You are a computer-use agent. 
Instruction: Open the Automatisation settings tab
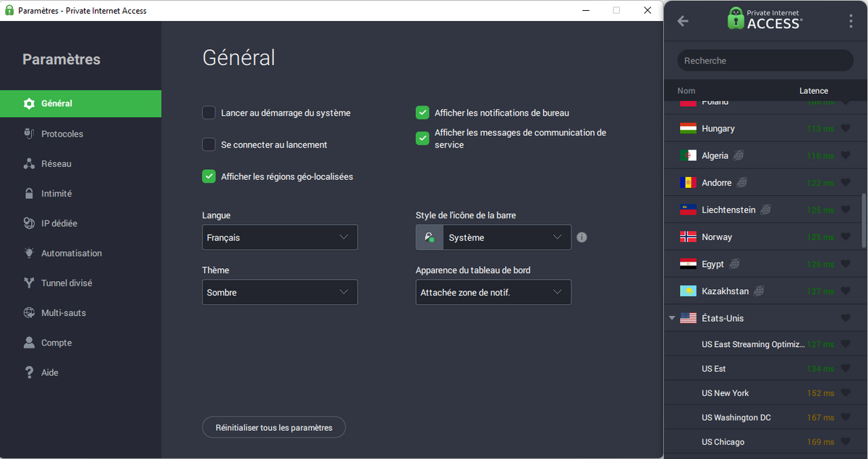(x=80, y=253)
